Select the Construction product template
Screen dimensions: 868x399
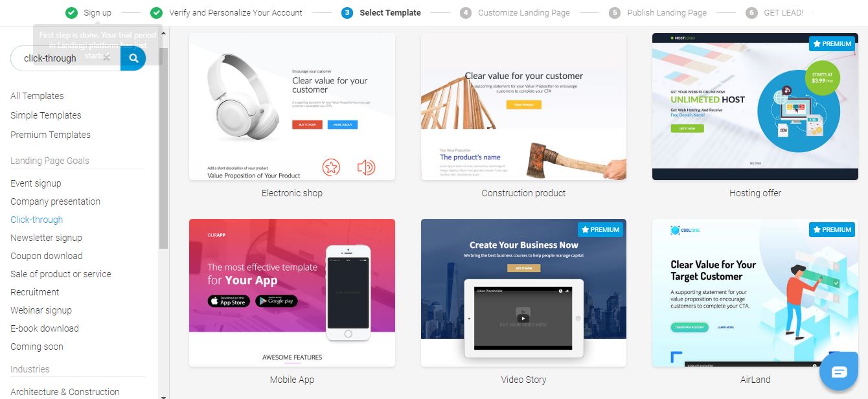point(523,107)
